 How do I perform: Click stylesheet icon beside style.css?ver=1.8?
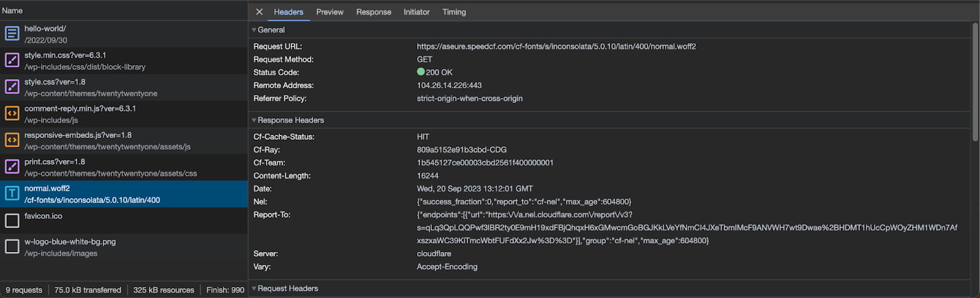(x=12, y=87)
